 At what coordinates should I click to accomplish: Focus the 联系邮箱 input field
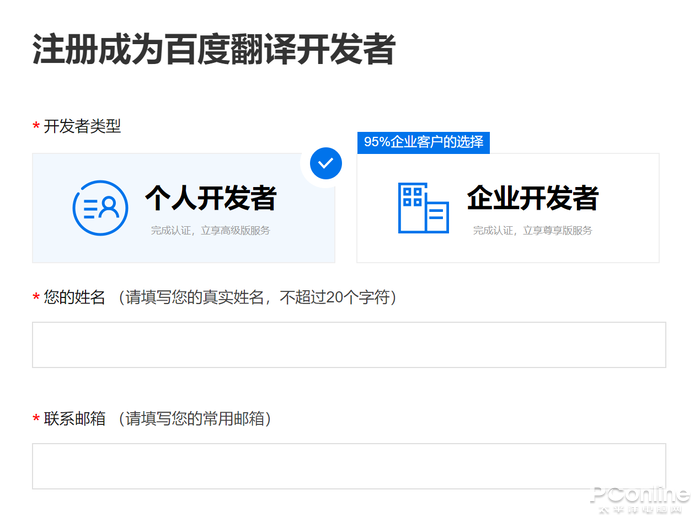(349, 466)
